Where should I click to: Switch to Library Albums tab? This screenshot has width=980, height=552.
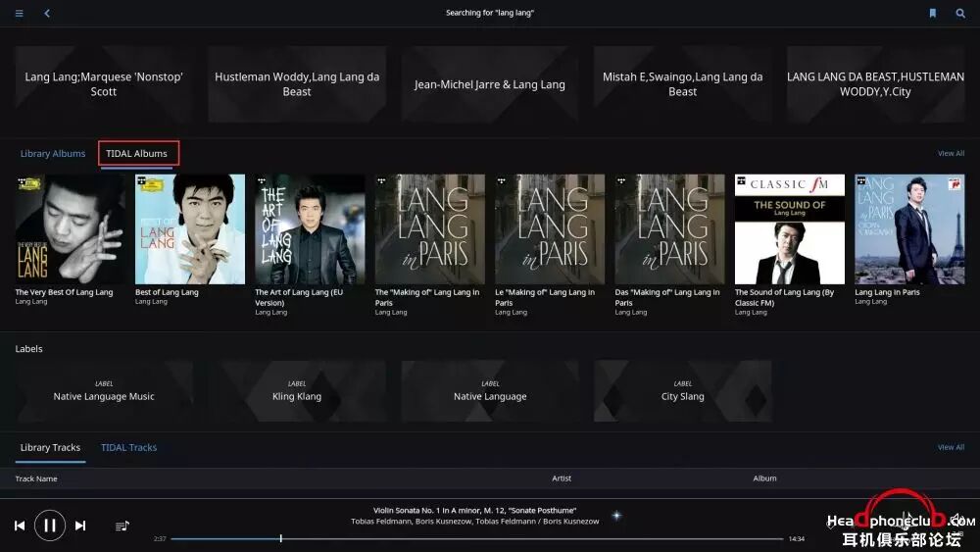pyautogui.click(x=53, y=154)
